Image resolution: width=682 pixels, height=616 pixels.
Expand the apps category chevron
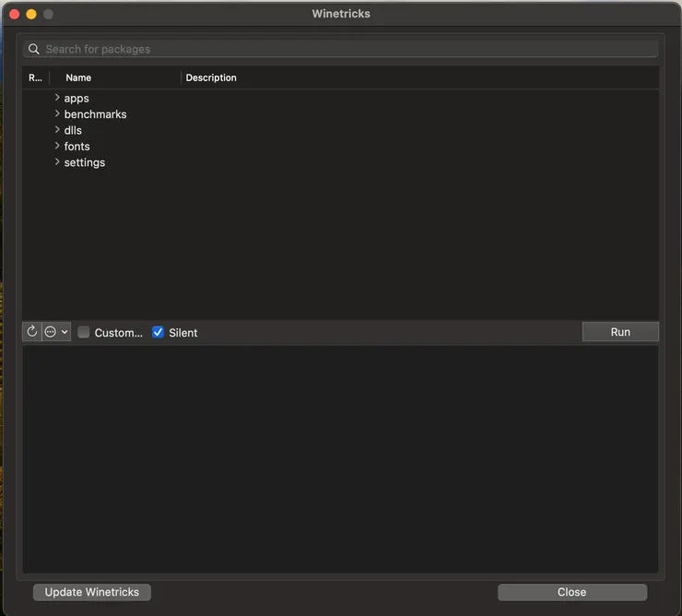pos(57,98)
